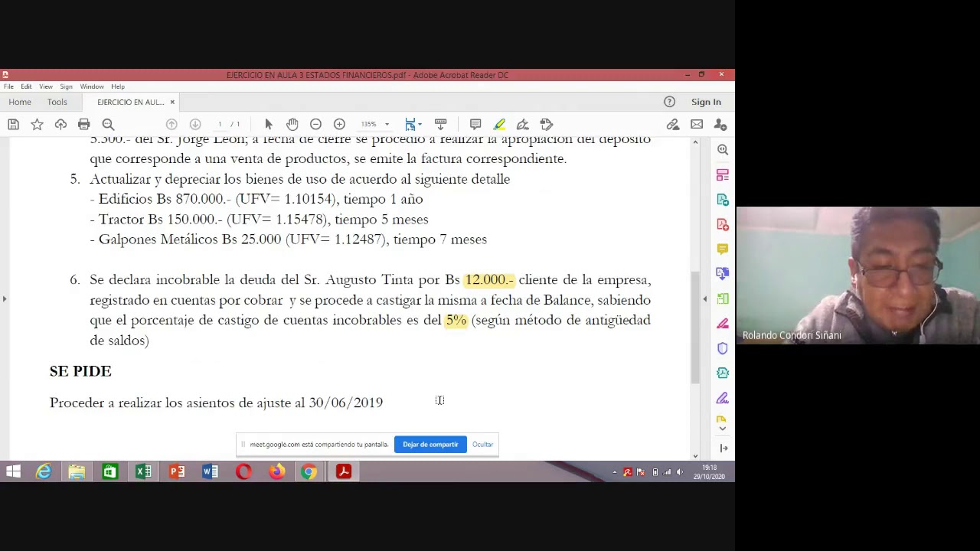This screenshot has height=551, width=980.
Task: Open the Window menu
Action: pos(92,86)
